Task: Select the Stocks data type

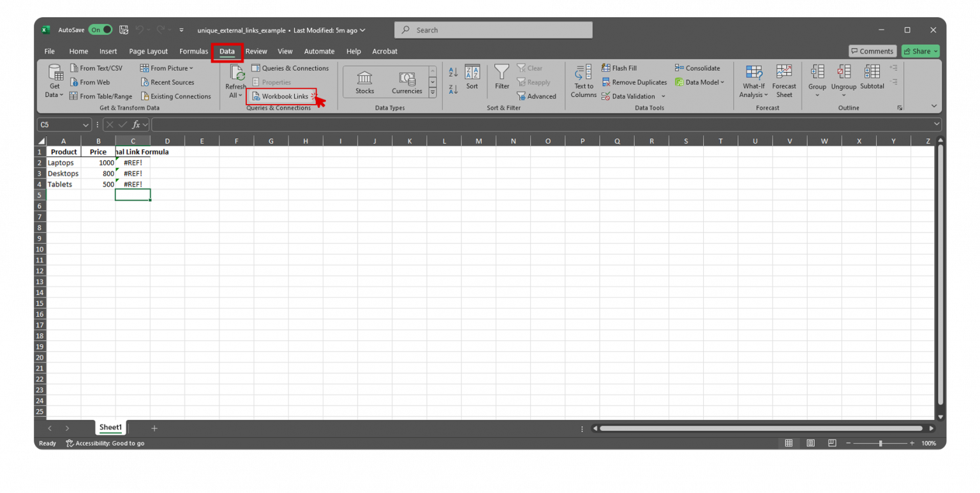Action: point(364,81)
